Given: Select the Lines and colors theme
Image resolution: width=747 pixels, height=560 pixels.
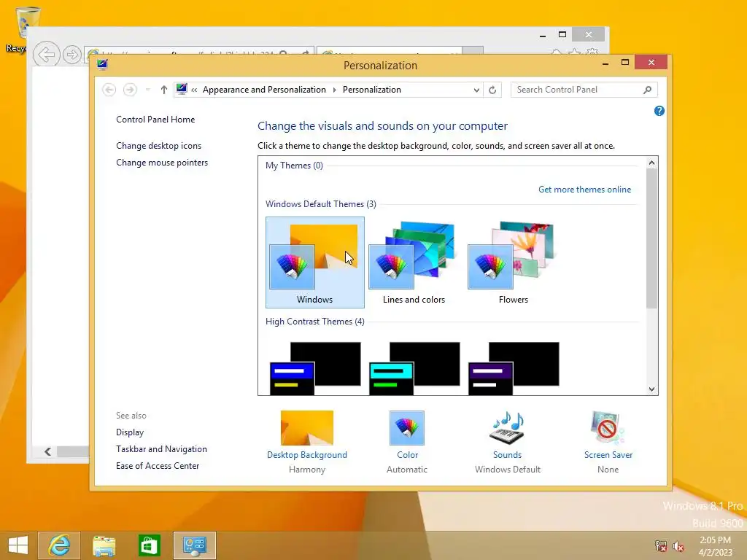Looking at the screenshot, I should 414,262.
